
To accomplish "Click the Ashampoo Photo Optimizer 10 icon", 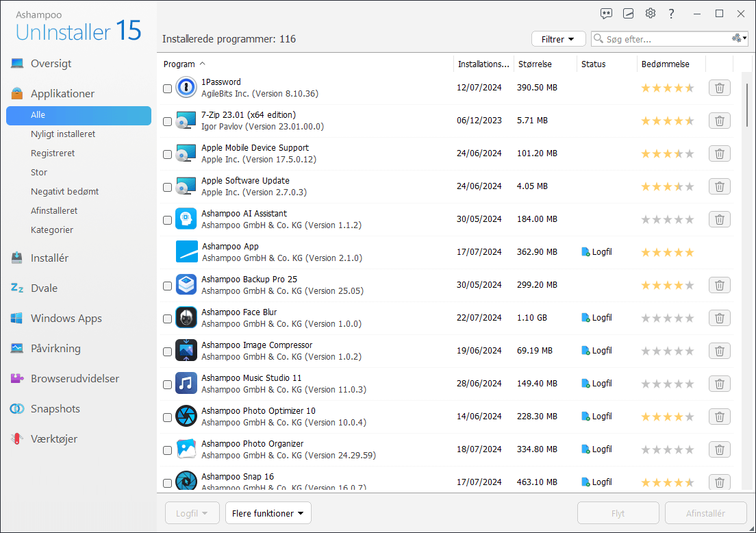I will tap(186, 417).
